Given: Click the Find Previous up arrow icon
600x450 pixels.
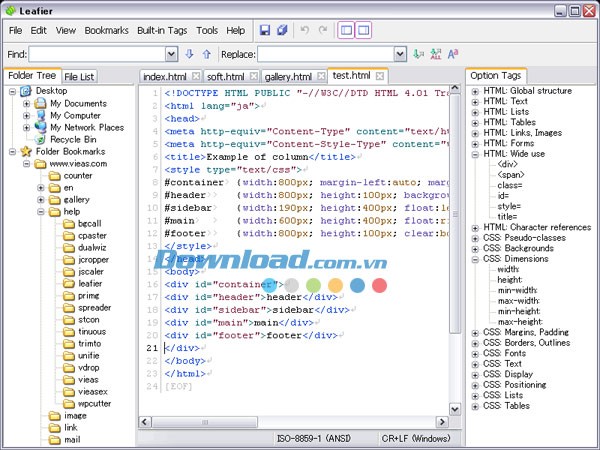Looking at the screenshot, I should point(206,54).
